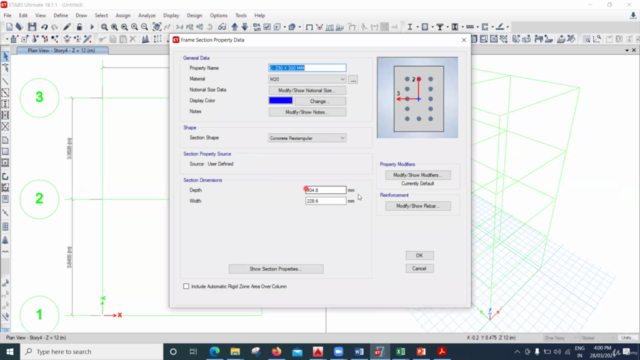Click the Lock/Unlock model padlock icon
This screenshot has height=360, width=640.
pyautogui.click(x=79, y=27)
